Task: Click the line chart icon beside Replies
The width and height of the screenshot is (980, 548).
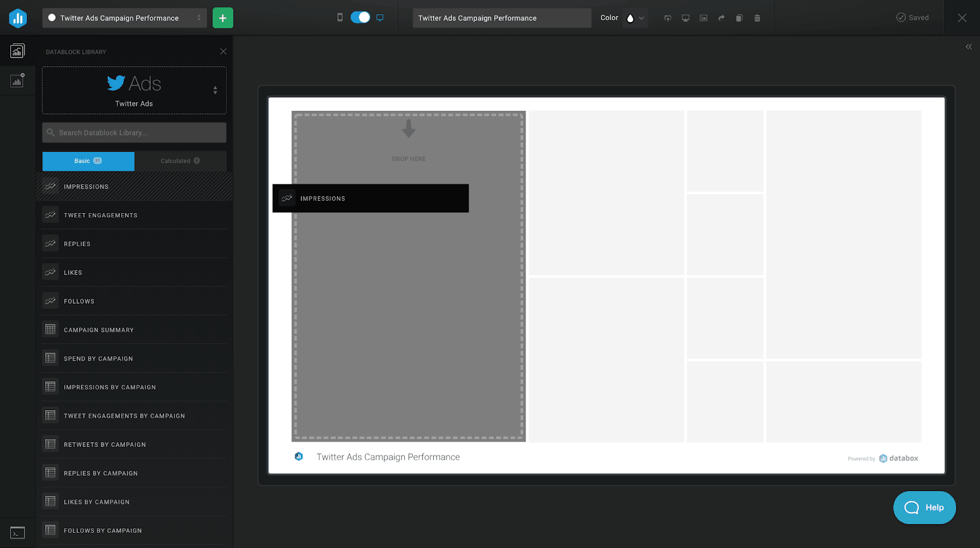Action: point(50,244)
